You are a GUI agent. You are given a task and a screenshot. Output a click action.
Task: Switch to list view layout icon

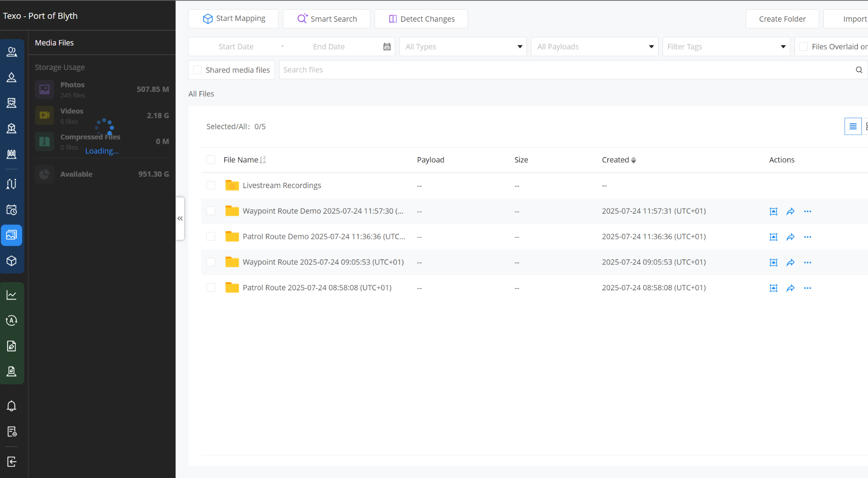(852, 127)
